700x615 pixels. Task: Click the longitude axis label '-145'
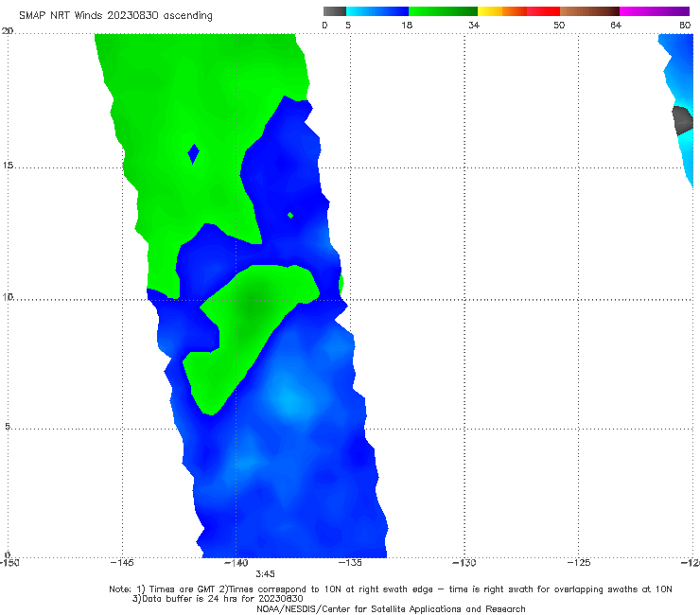[x=122, y=562]
